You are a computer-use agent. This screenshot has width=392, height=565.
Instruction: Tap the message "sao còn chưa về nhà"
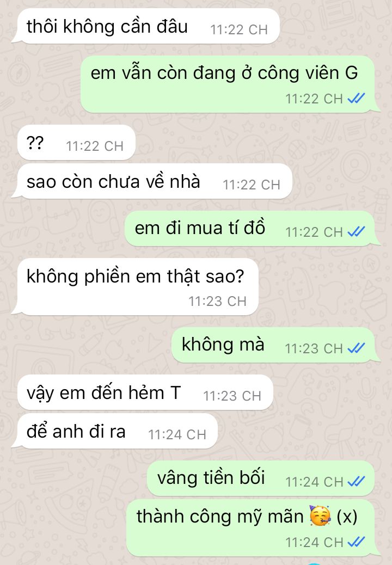point(152,181)
